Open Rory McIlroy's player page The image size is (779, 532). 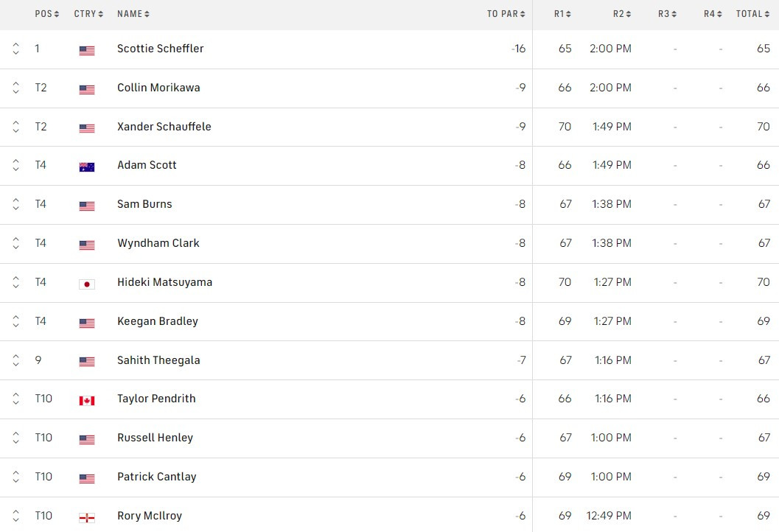point(150,516)
